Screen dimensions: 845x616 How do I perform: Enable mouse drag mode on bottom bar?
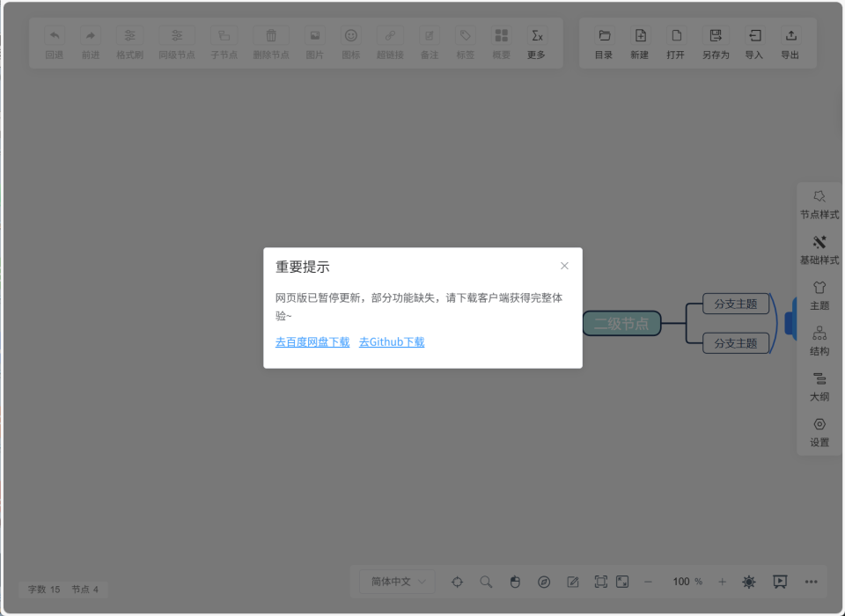515,582
